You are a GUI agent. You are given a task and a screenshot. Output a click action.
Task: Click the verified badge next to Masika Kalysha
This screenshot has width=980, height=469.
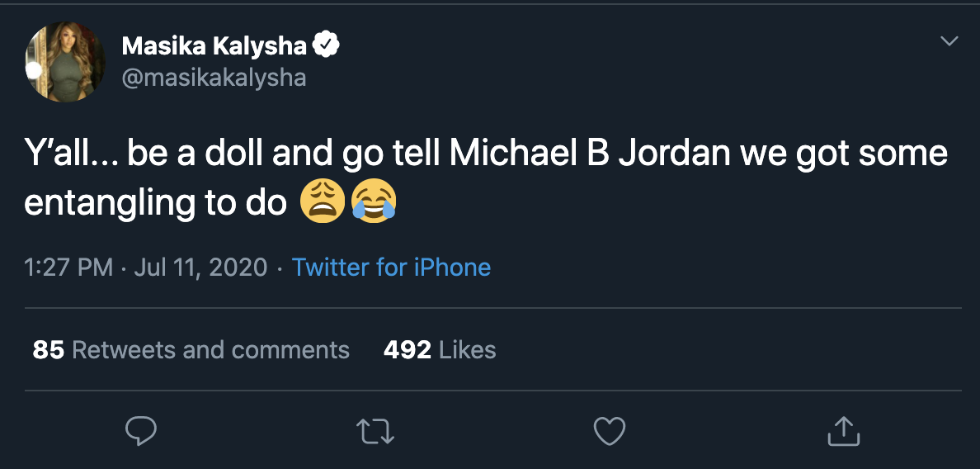point(327,46)
